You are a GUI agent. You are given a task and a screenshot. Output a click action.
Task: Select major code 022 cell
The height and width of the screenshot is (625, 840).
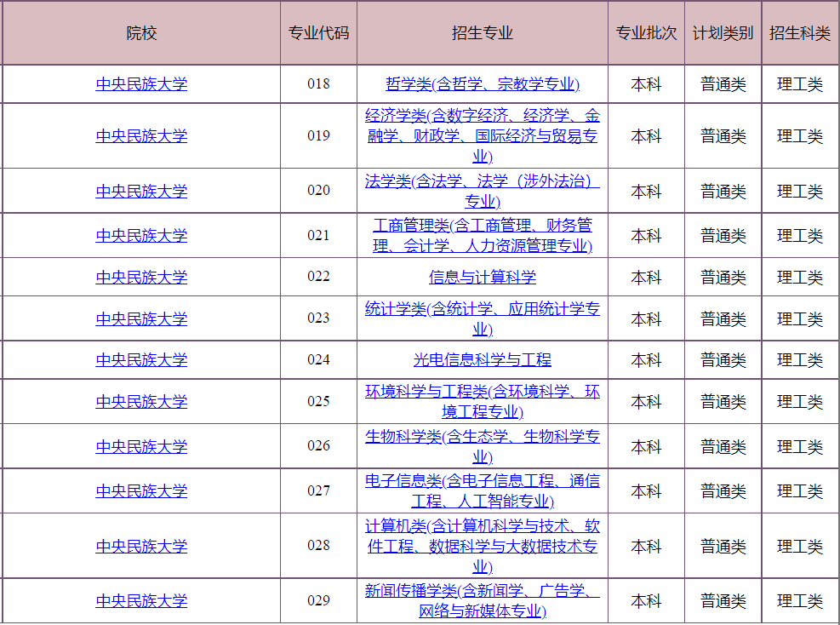tap(319, 277)
